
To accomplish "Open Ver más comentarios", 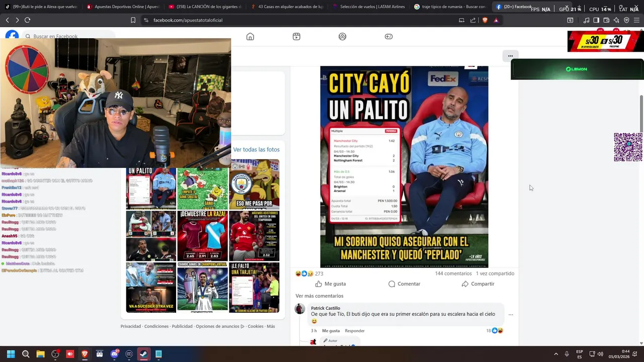I will 319,296.
